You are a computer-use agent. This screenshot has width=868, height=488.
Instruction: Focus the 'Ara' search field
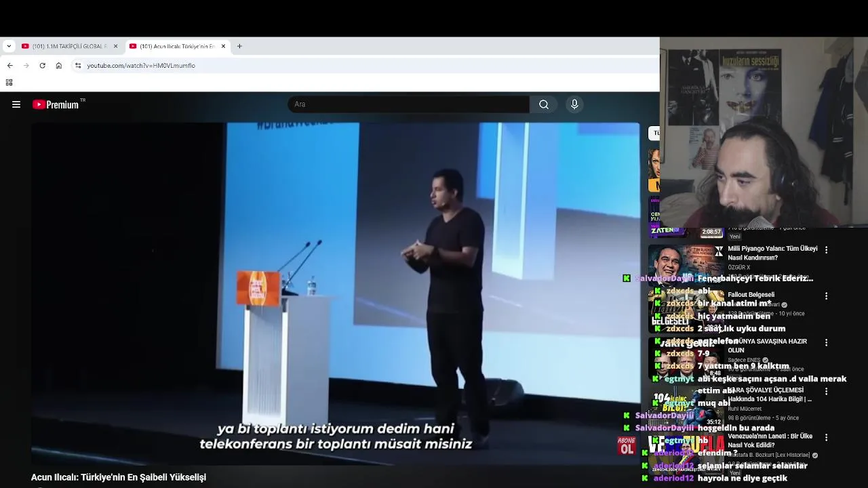409,104
